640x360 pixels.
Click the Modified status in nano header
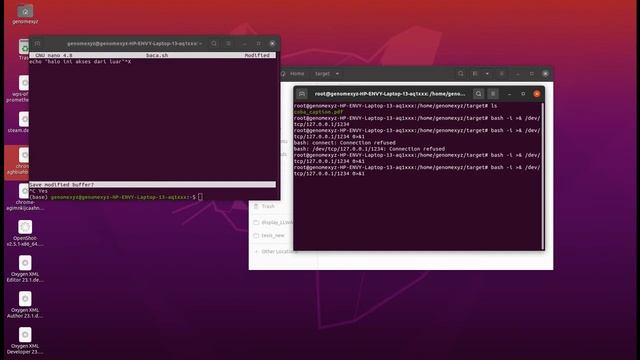(x=257, y=55)
